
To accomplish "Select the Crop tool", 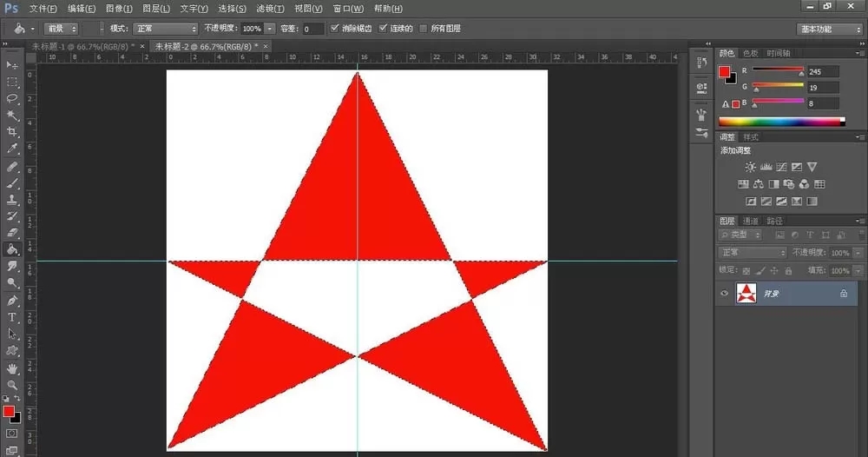I will pyautogui.click(x=12, y=132).
